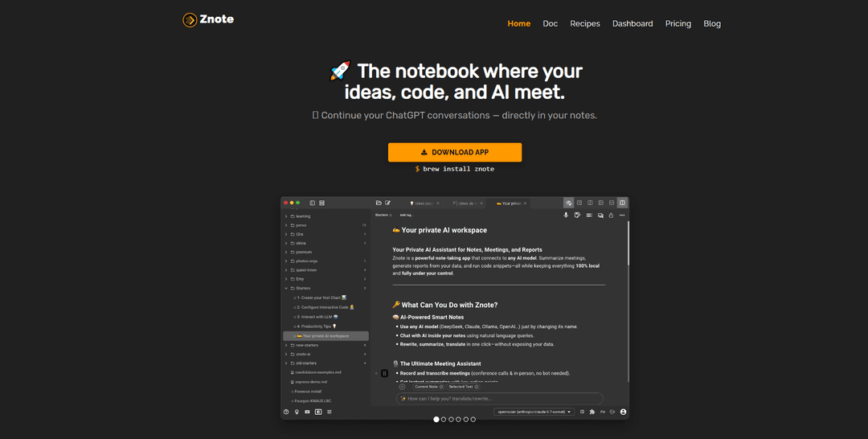Viewport: 868px width, 439px height.
Task: Select the third carousel dot
Action: 451,420
